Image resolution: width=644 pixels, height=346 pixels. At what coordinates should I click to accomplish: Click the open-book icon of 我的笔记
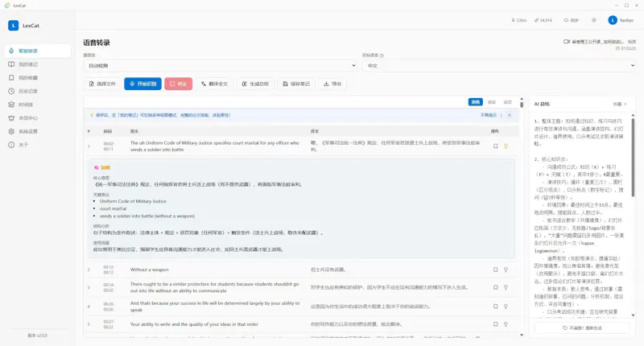11,64
